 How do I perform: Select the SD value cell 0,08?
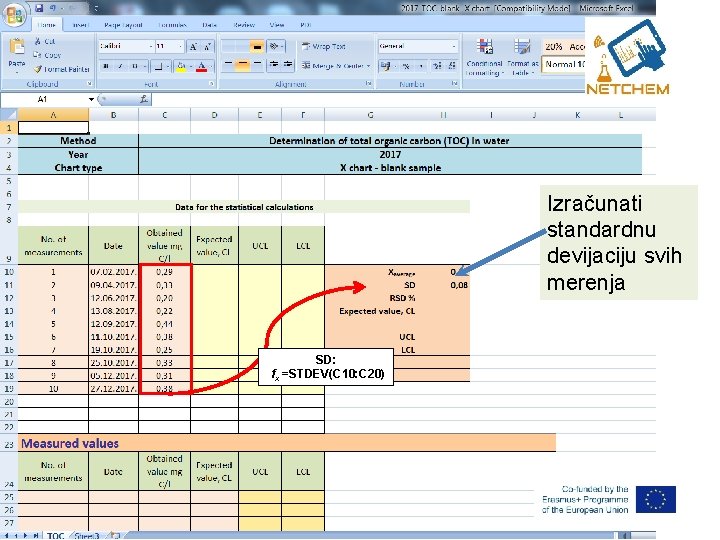pos(444,285)
